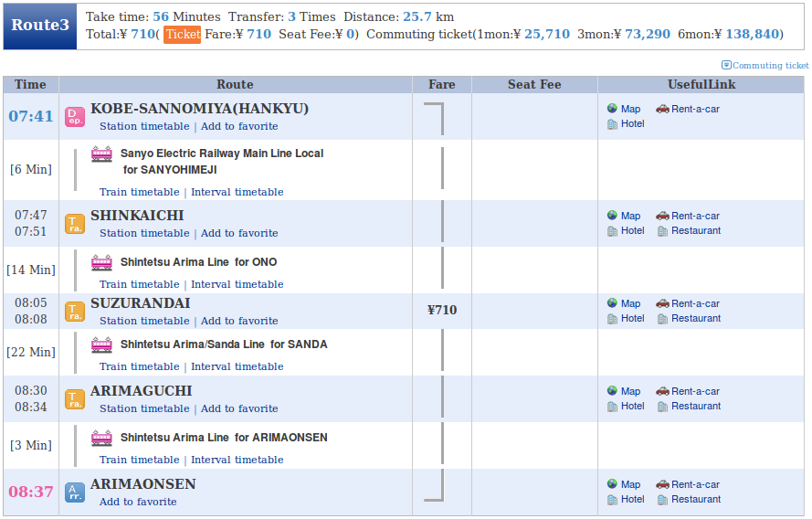This screenshot has height=519, width=812.
Task: Add Shinkaichi to favorite
Action: pos(239,233)
